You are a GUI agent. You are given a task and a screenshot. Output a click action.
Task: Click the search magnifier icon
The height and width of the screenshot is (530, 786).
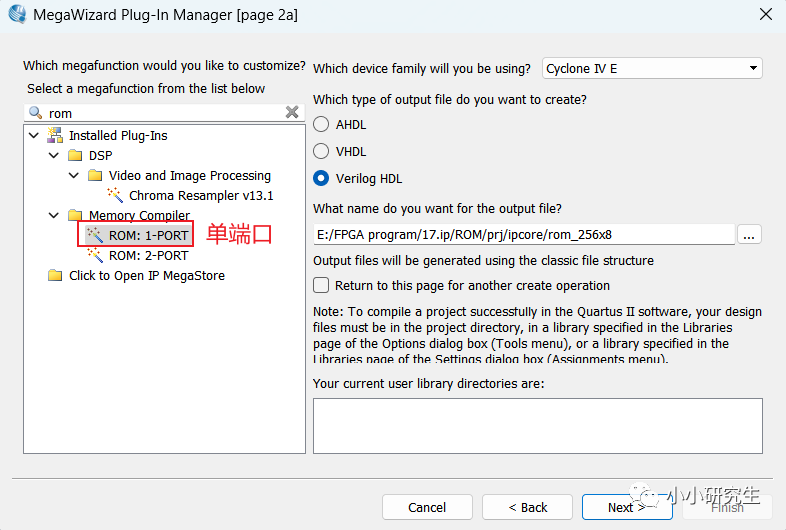[36, 113]
